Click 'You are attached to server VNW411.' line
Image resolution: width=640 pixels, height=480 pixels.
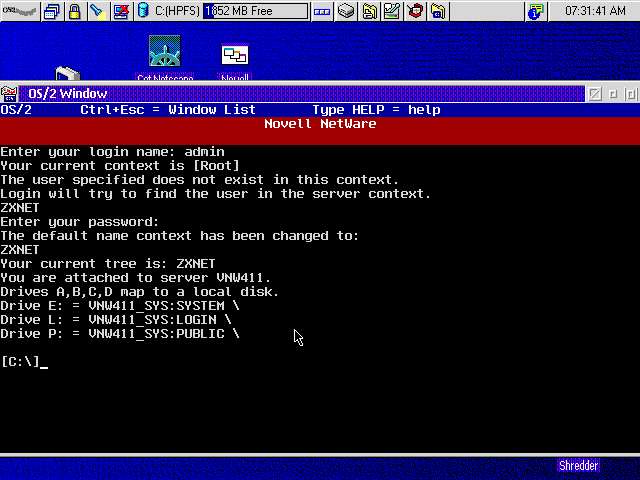point(136,278)
